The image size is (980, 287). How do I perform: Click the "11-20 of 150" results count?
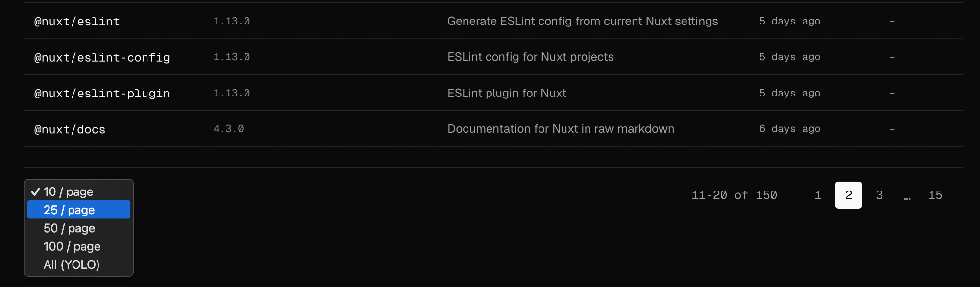(x=734, y=195)
